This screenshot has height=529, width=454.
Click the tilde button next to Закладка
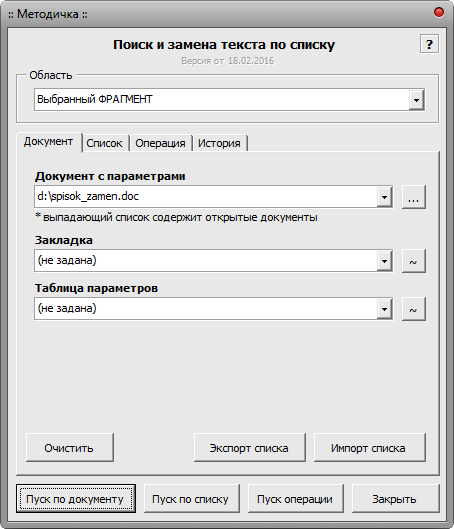[414, 261]
